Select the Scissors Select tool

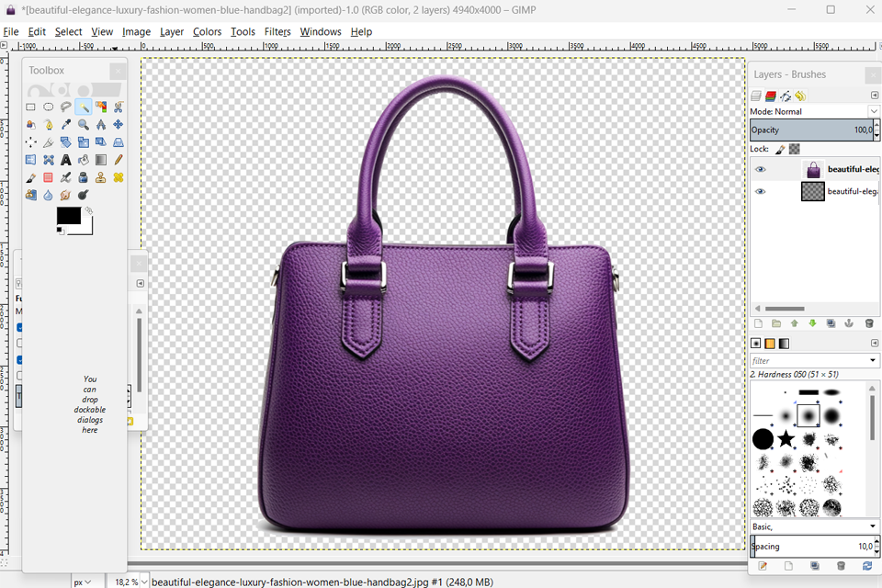[x=119, y=107]
